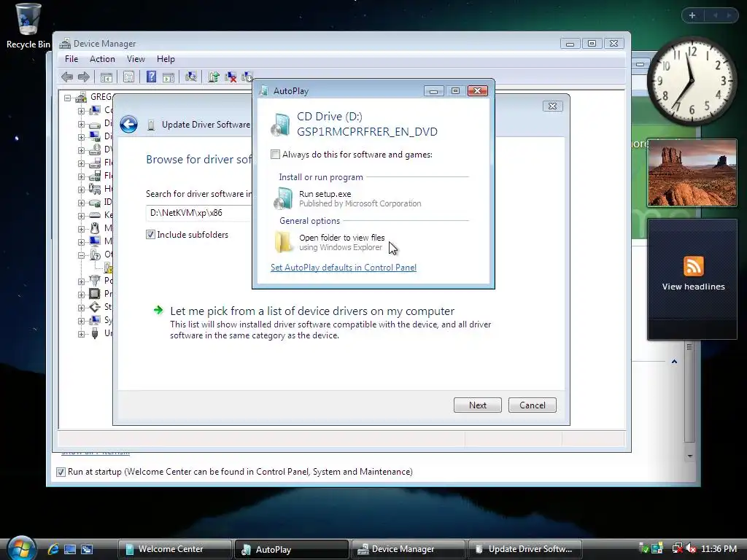This screenshot has height=560, width=747.
Task: Click Scan for hardware changes toolbar icon
Action: [x=191, y=77]
